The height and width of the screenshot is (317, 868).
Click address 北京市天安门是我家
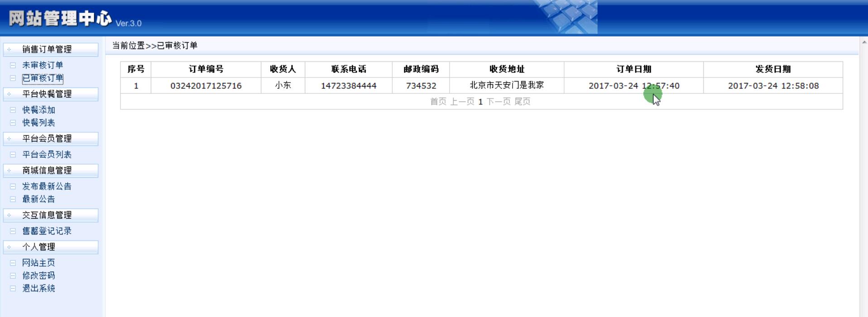click(507, 85)
